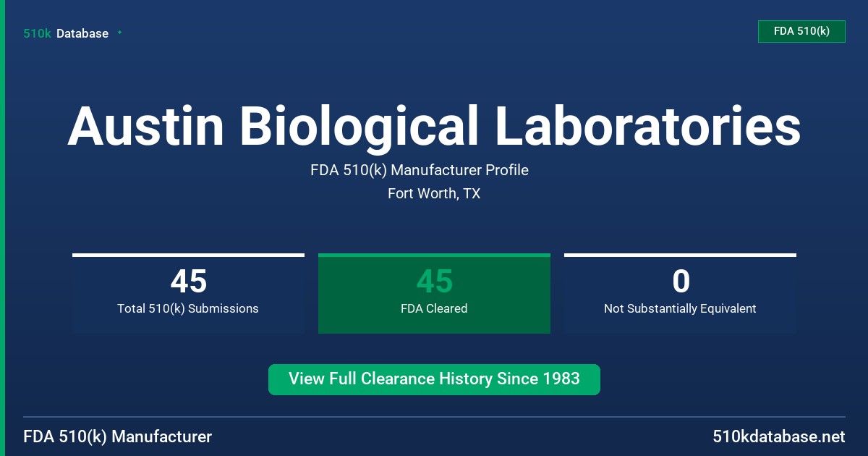Select the Total 510(k) Submissions card

click(x=188, y=294)
